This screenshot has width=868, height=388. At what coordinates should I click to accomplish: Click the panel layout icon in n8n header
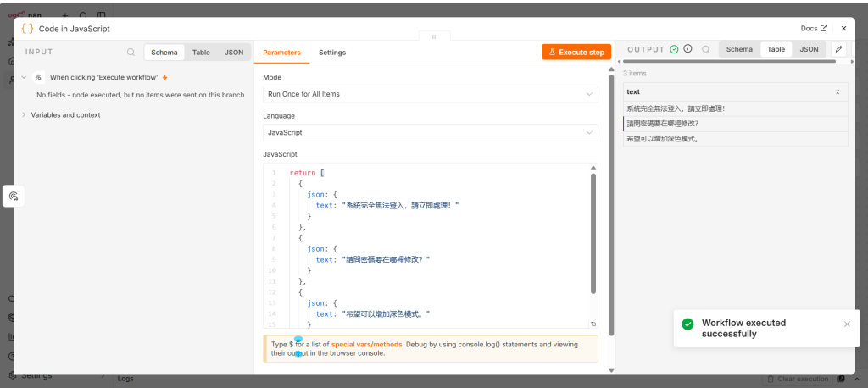click(101, 15)
